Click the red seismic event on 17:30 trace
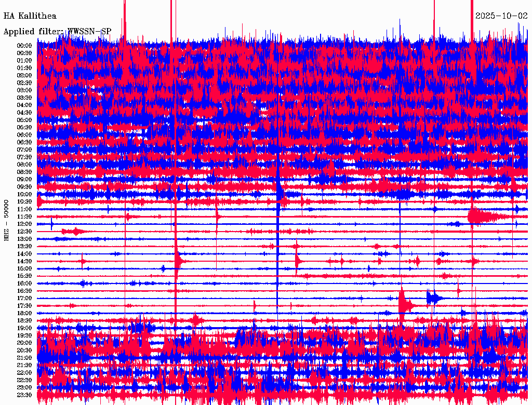Viewport: 532px width, 405px height. pos(404,305)
